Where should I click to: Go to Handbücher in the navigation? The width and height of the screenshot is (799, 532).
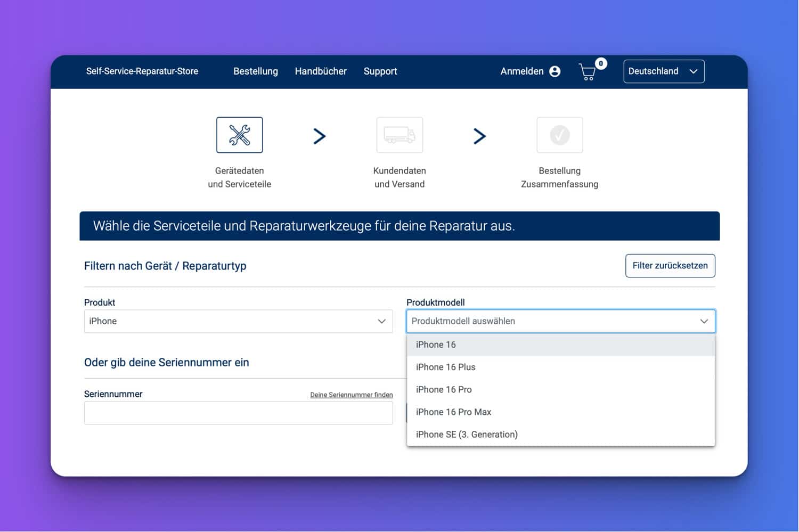tap(321, 71)
